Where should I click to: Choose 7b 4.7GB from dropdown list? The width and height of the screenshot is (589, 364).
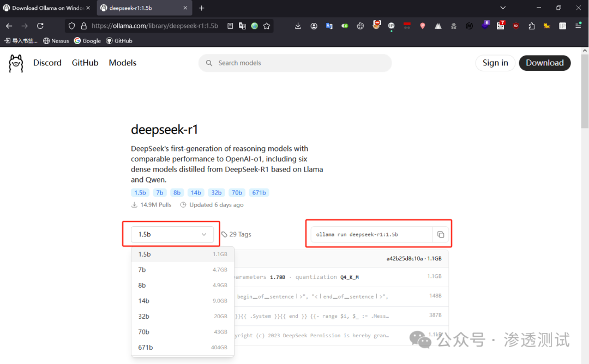point(183,270)
